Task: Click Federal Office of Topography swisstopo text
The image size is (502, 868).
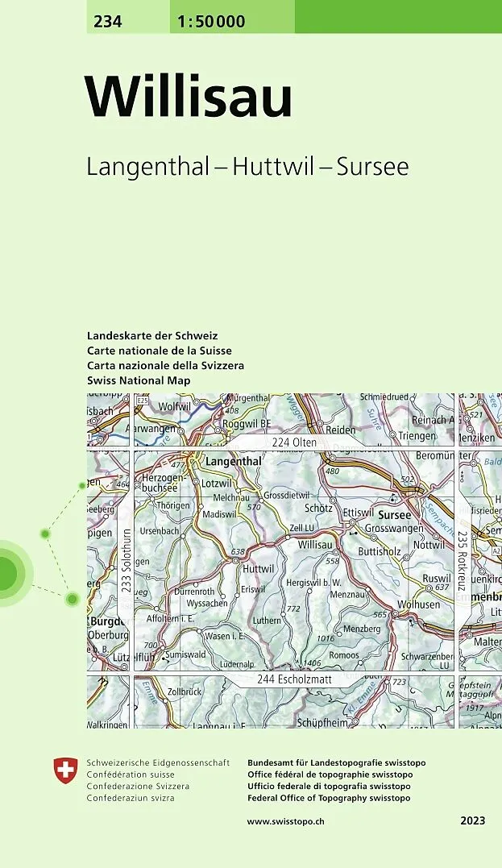Action: 329,798
